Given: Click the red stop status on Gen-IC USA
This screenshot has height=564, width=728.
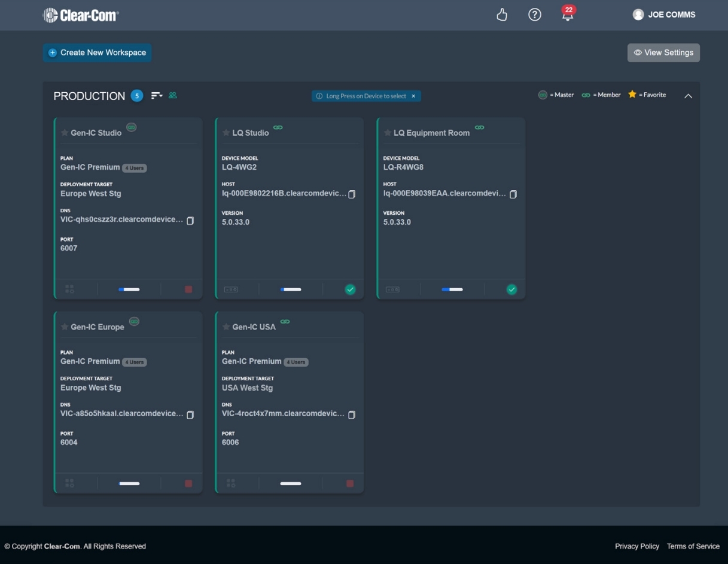Looking at the screenshot, I should 350,483.
